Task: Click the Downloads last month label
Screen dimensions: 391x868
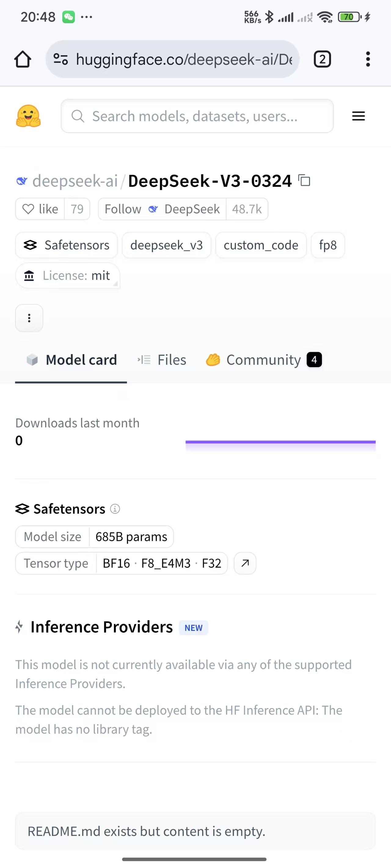Action: pos(77,423)
